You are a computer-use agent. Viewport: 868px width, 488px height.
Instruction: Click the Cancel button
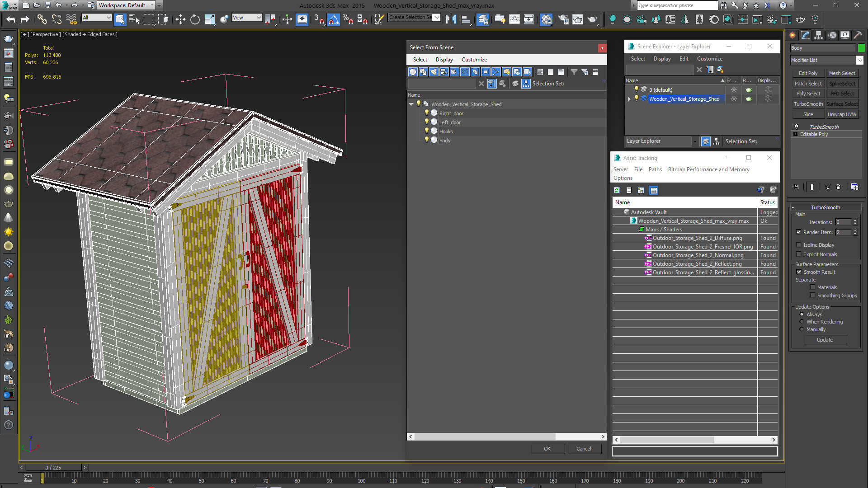584,449
